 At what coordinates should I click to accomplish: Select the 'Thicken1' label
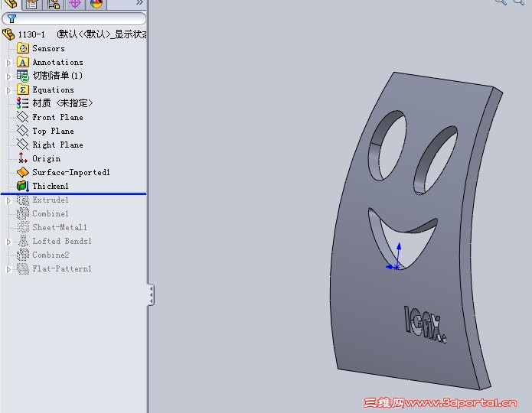coord(51,186)
